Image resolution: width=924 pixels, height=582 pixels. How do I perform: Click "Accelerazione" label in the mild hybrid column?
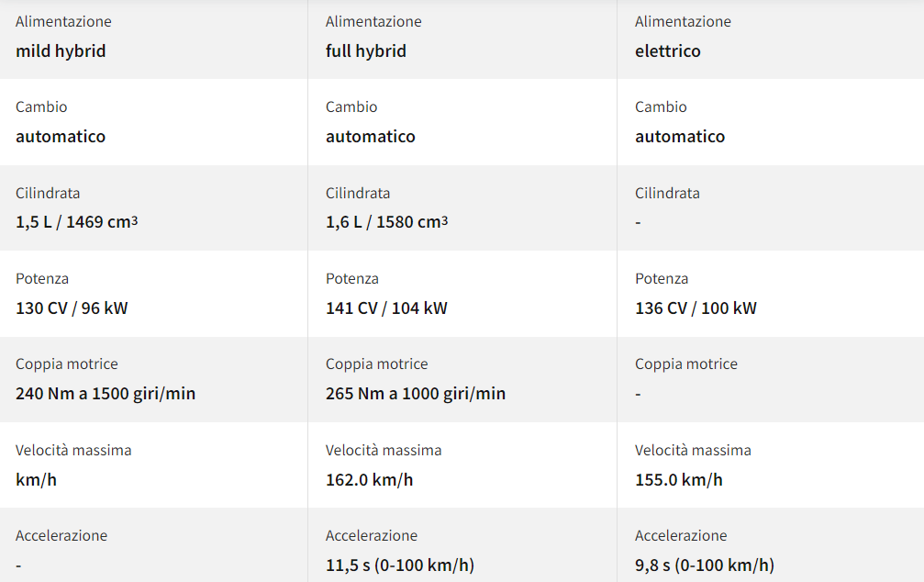61,535
